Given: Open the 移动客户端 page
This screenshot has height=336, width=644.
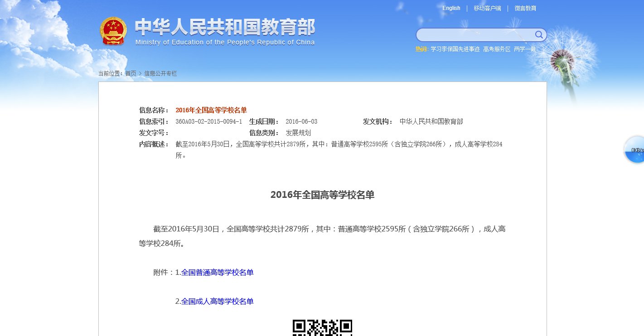Looking at the screenshot, I should coord(488,8).
